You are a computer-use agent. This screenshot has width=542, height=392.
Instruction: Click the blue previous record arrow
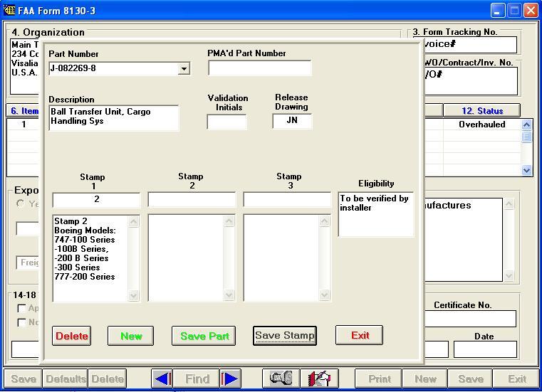click(163, 379)
